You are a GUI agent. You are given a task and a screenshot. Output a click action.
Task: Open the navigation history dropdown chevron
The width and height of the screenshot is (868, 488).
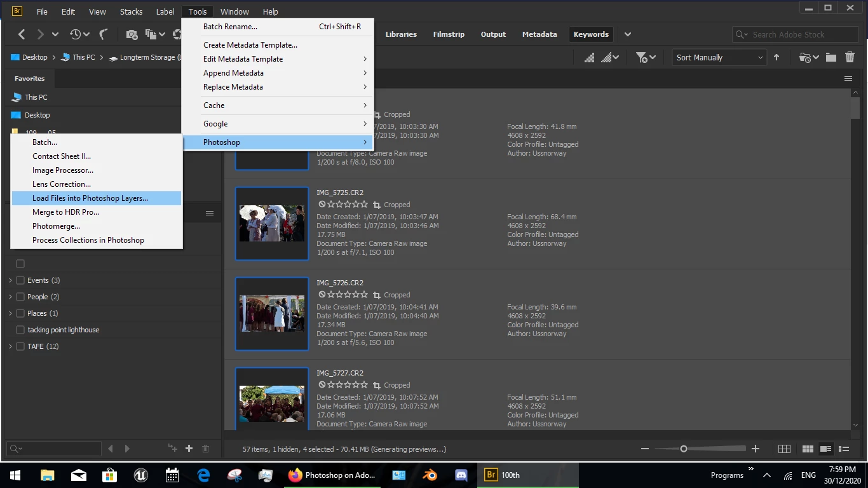point(55,34)
